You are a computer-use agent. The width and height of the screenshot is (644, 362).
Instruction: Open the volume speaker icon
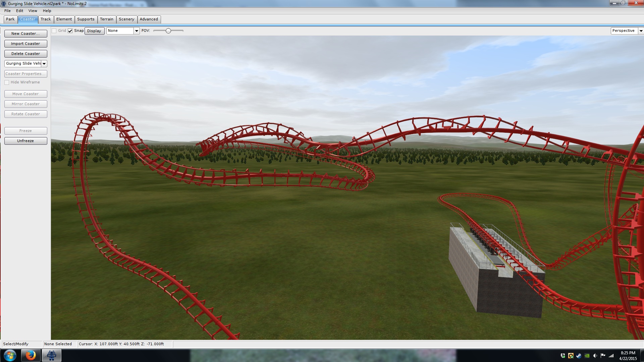595,356
